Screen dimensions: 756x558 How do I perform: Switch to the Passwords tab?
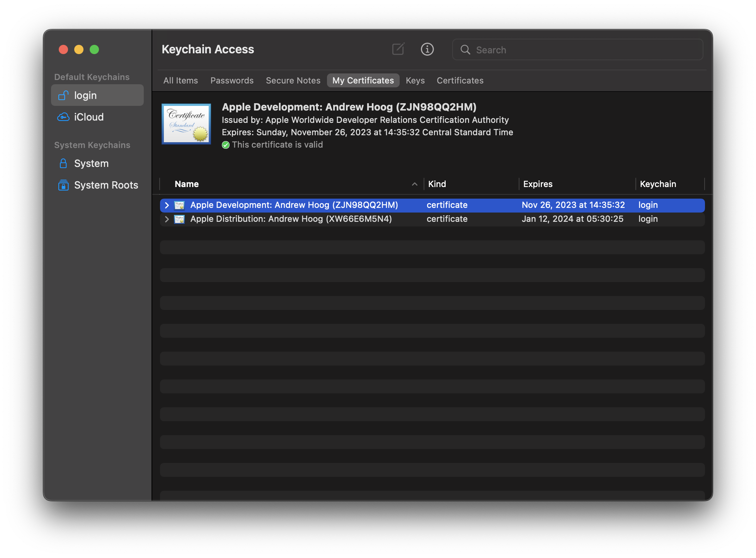click(232, 80)
